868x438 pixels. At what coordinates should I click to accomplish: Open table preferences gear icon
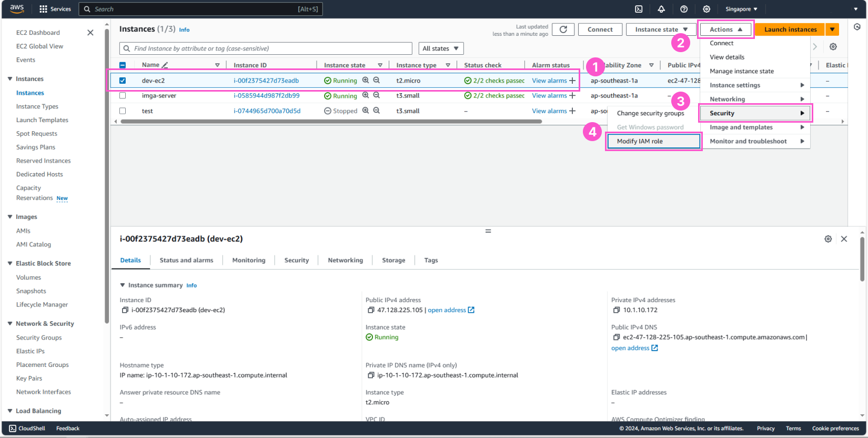point(833,47)
